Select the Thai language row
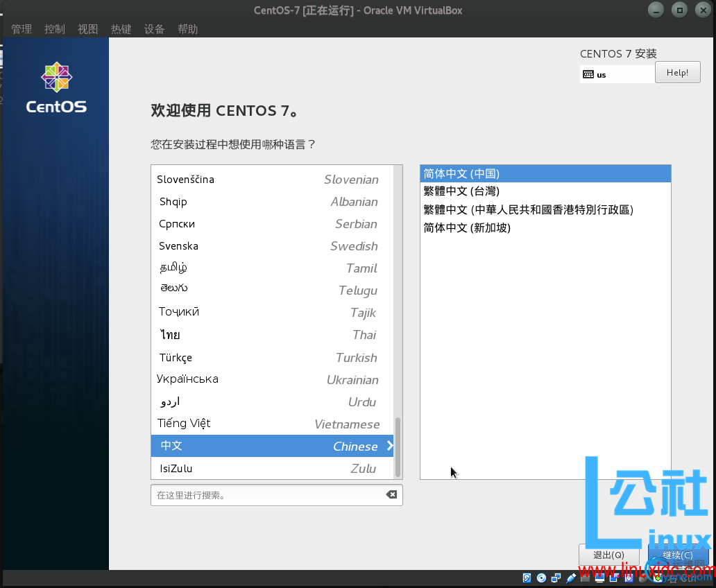Viewport: 716px width, 588px height. (272, 335)
